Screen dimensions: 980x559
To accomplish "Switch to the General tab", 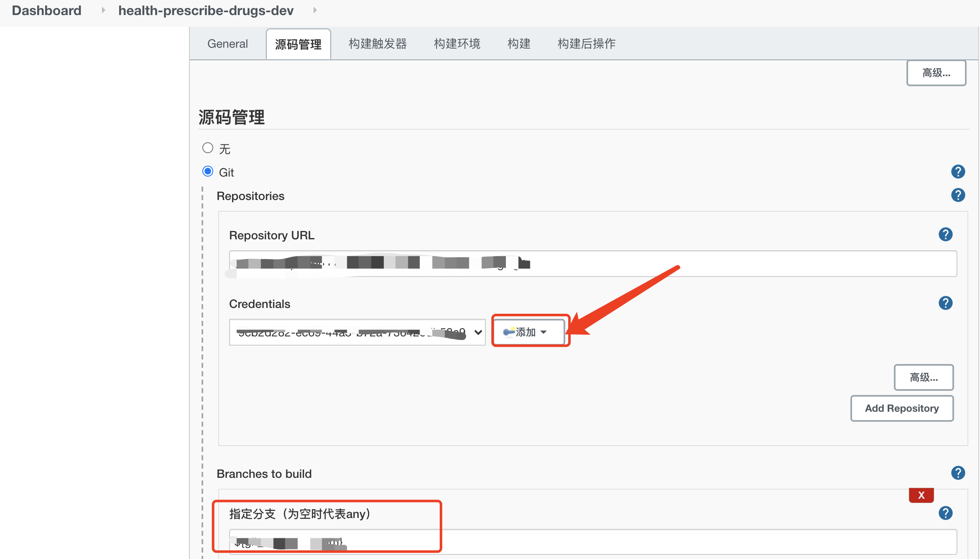I will point(227,44).
